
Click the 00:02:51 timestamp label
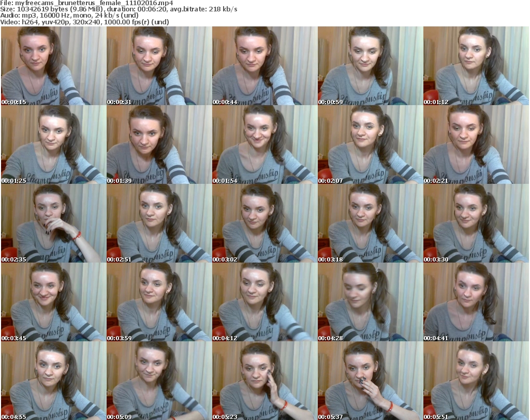120,259
